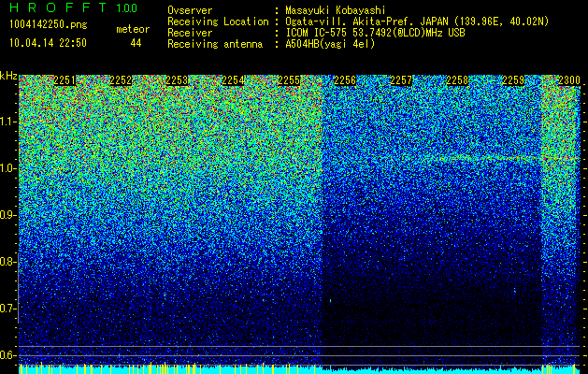Select observer name Masayuki Kobayashi
This screenshot has height=374, width=588.
pos(336,10)
